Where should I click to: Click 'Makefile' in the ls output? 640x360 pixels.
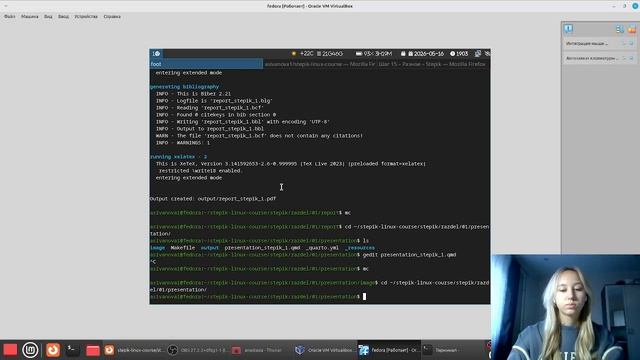[182, 248]
